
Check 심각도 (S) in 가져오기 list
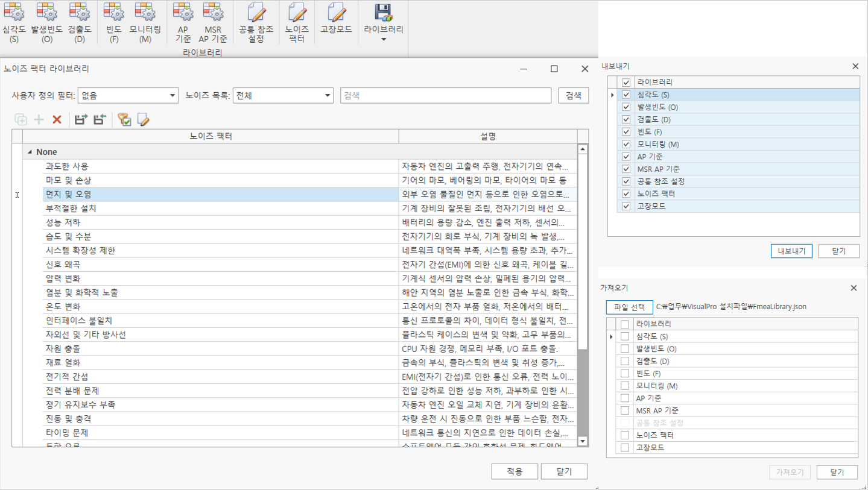click(625, 336)
